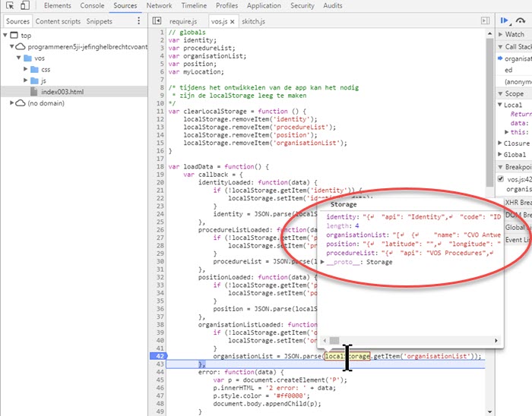This screenshot has height=416, width=532.
Task: Expand __proto__ Storage in the popup
Action: point(322,262)
